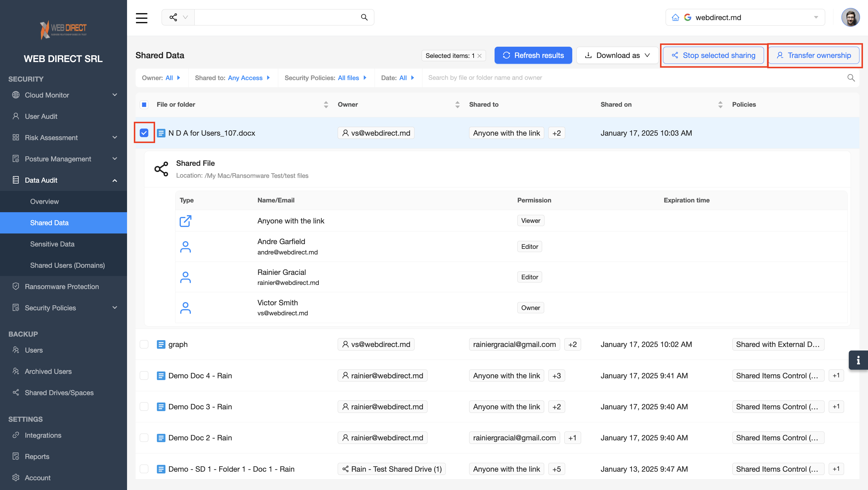The width and height of the screenshot is (868, 490).
Task: Click the external link icon beside Anyone with the link
Action: 185,221
